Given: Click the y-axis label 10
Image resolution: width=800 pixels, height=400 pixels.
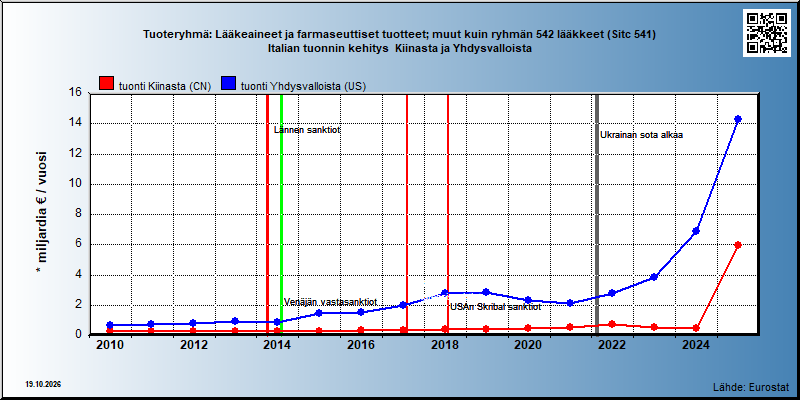Looking at the screenshot, I should (76, 184).
